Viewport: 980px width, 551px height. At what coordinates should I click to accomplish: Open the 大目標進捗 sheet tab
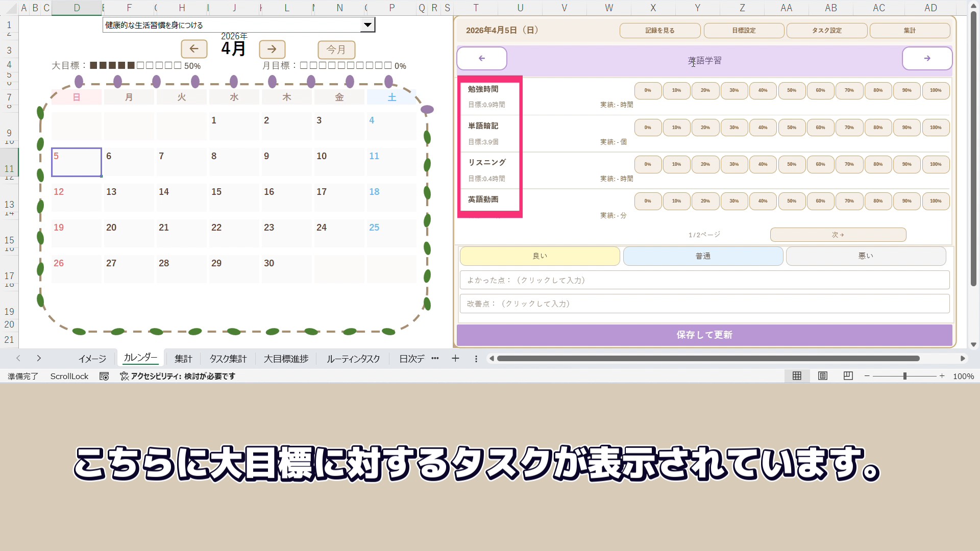286,359
